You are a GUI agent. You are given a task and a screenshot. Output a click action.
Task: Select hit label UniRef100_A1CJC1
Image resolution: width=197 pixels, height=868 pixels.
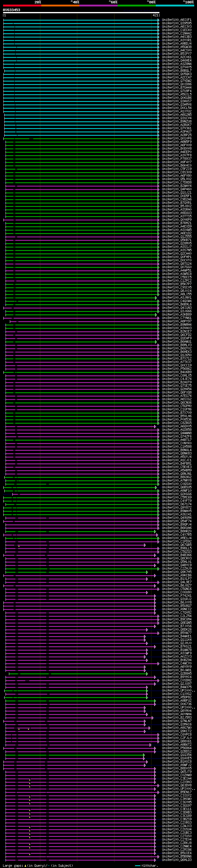[177, 460]
